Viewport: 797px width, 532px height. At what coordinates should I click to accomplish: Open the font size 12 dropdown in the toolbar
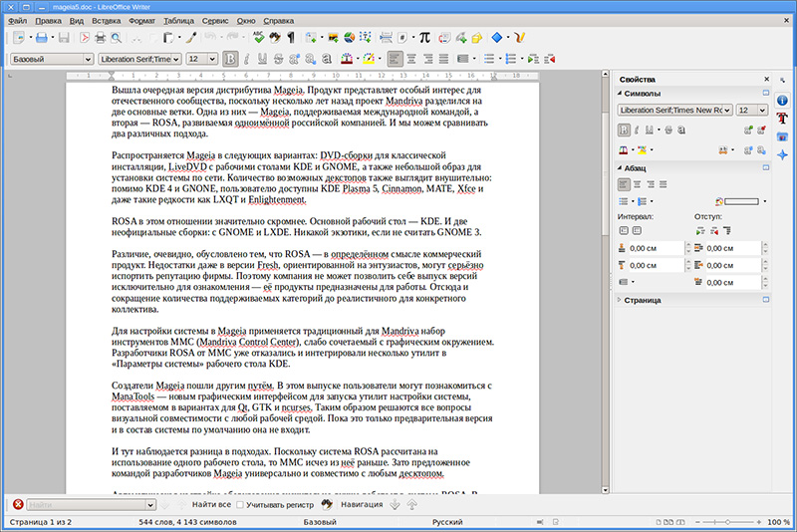(x=212, y=60)
